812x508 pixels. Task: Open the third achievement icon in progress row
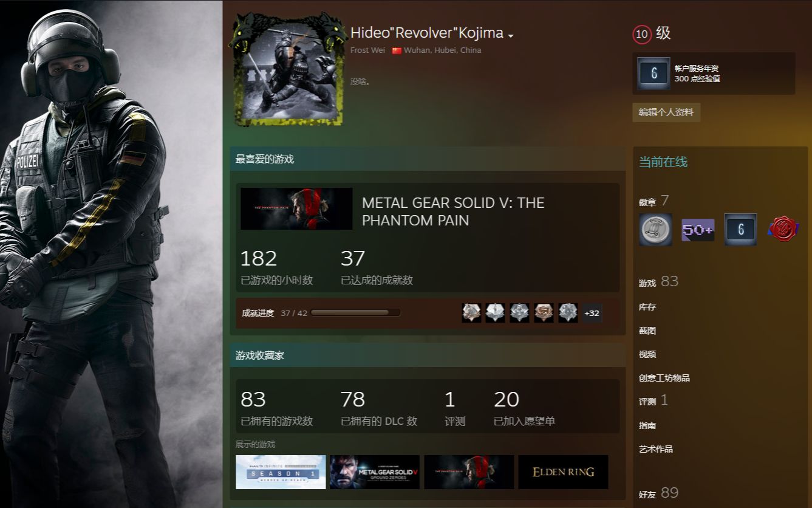coord(519,313)
